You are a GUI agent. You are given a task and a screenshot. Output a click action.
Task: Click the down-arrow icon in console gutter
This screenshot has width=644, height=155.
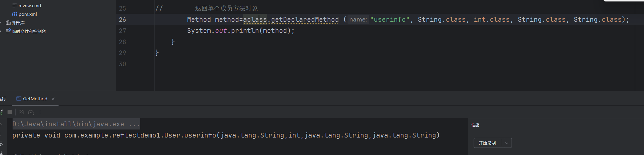point(1,134)
